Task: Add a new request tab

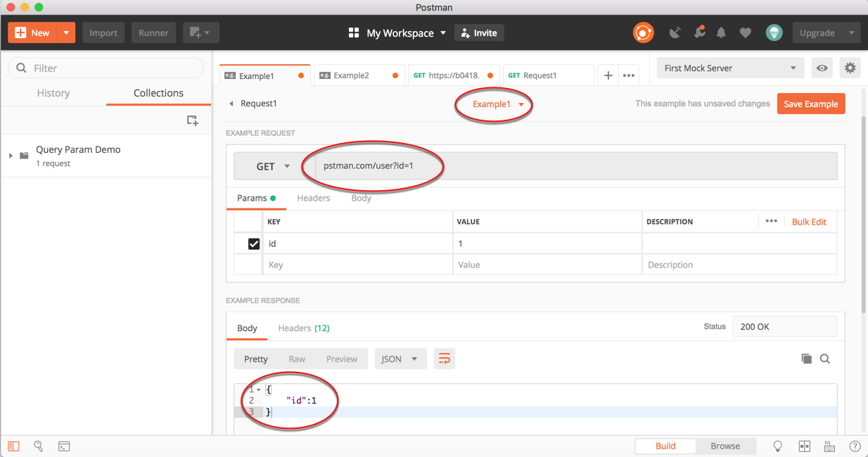Action: point(608,75)
